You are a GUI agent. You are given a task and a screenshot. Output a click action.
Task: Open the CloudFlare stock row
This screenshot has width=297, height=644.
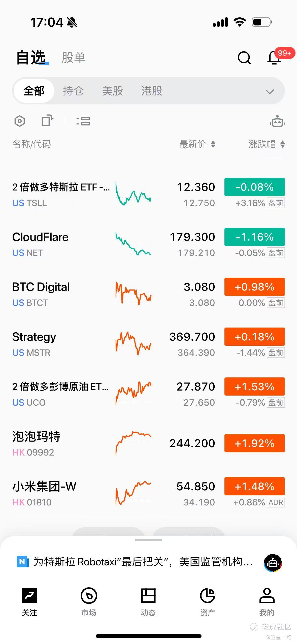60,244
